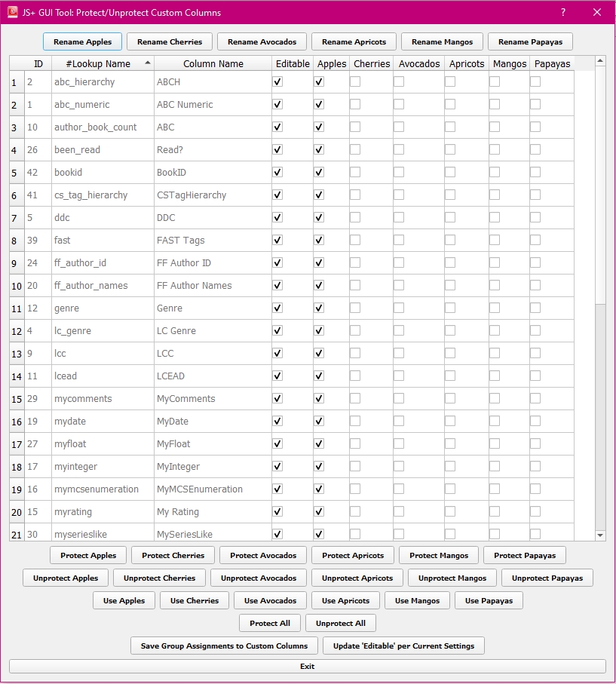The height and width of the screenshot is (684, 616).
Task: Click Protect All button
Action: (x=270, y=624)
